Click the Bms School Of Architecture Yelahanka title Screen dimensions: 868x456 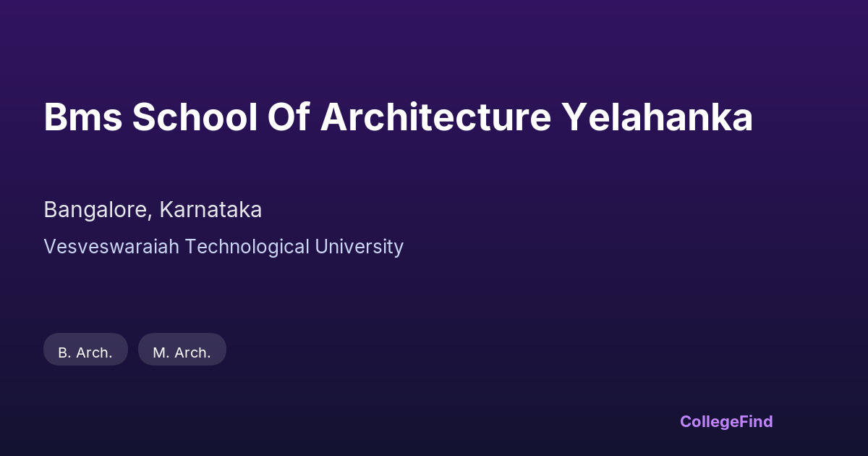coord(398,117)
